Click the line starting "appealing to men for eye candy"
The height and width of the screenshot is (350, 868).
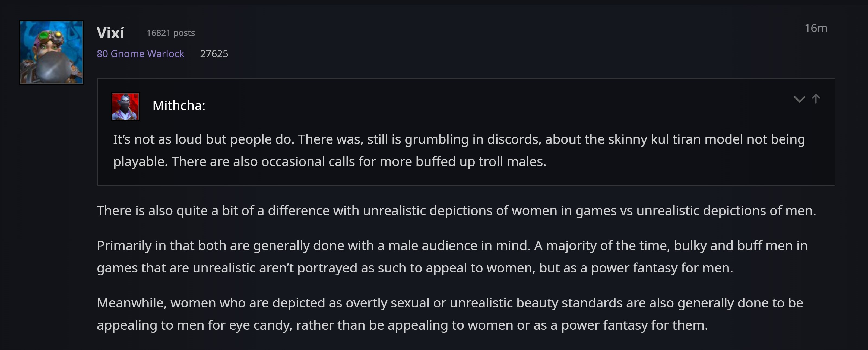402,325
